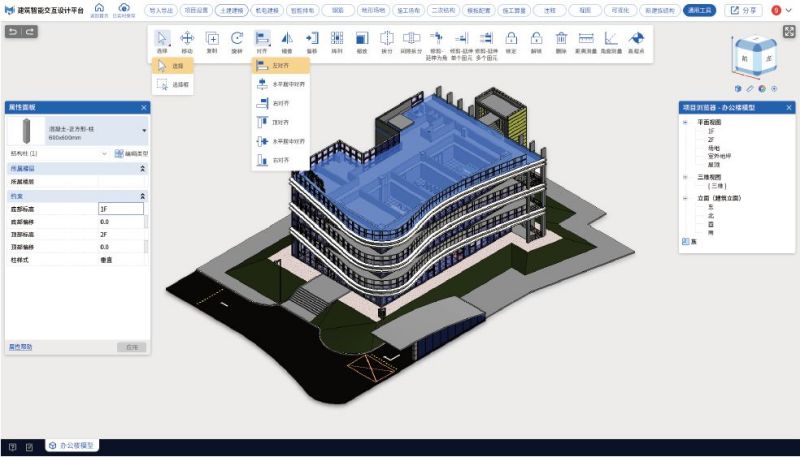Activate the 镜像 (Mirror) tool
Image resolution: width=800 pixels, height=457 pixels.
(x=286, y=41)
